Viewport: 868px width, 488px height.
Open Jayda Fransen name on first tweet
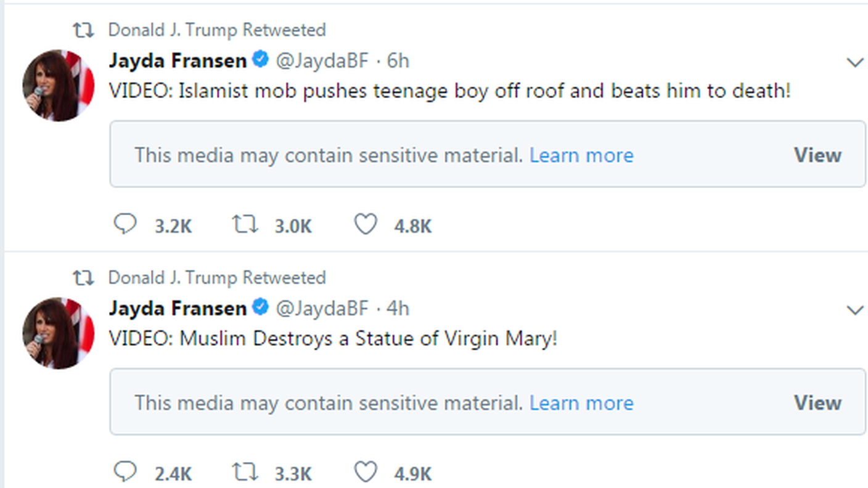pyautogui.click(x=178, y=60)
